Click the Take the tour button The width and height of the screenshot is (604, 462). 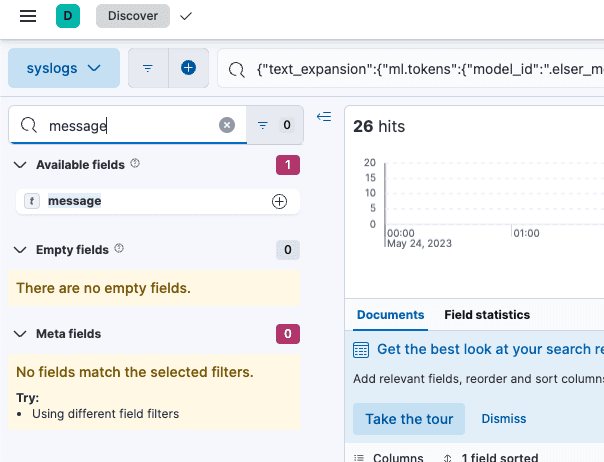409,419
